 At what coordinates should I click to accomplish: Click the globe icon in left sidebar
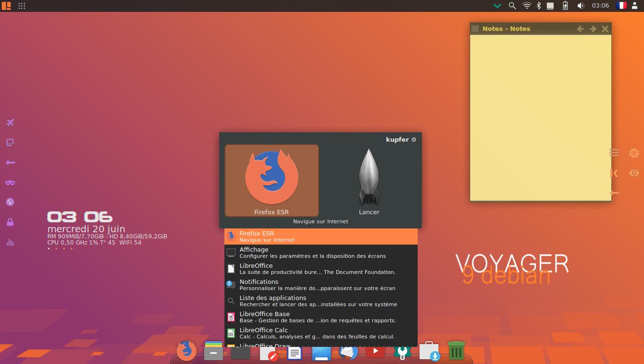[x=10, y=202]
